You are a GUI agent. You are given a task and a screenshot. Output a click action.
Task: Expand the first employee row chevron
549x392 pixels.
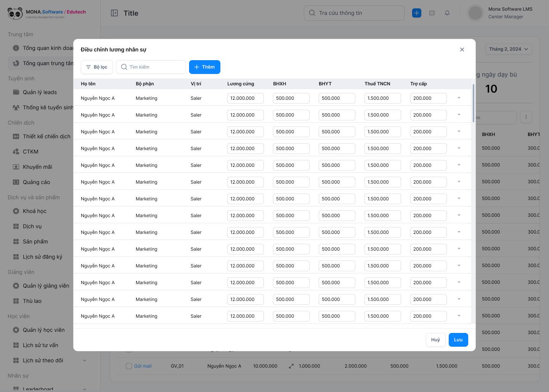click(459, 98)
